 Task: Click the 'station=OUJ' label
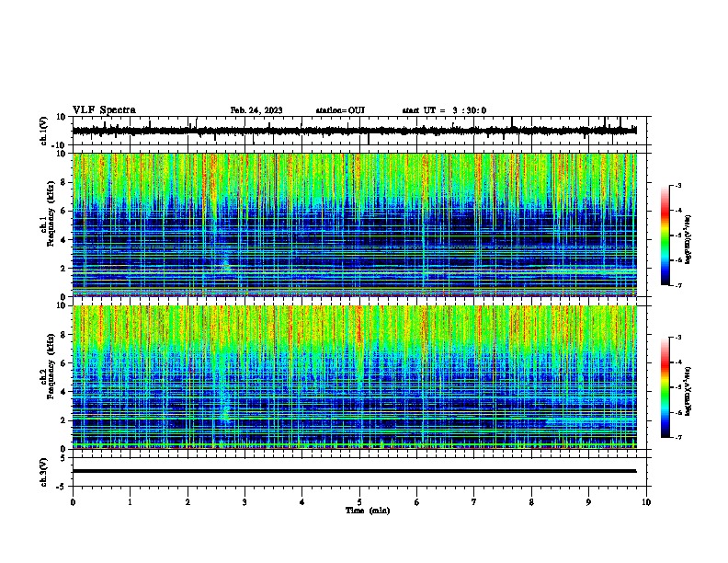(x=340, y=110)
